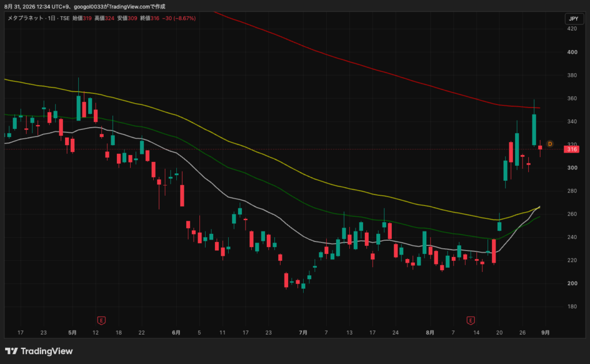Click the 340 price axis label

[x=572, y=122]
